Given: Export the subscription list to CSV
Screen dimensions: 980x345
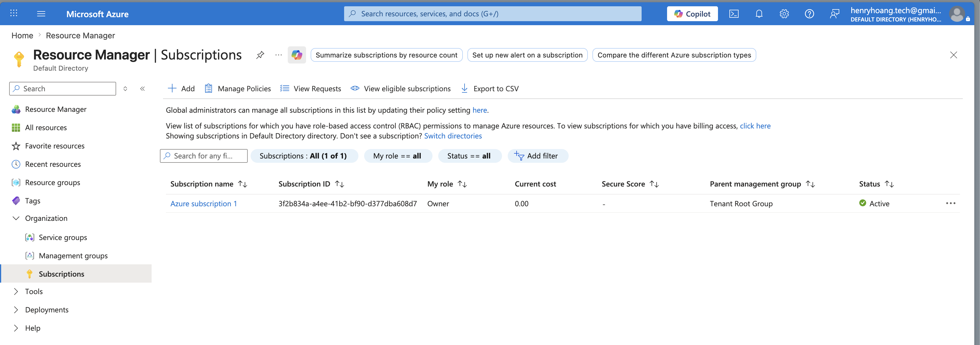Looking at the screenshot, I should coord(490,89).
